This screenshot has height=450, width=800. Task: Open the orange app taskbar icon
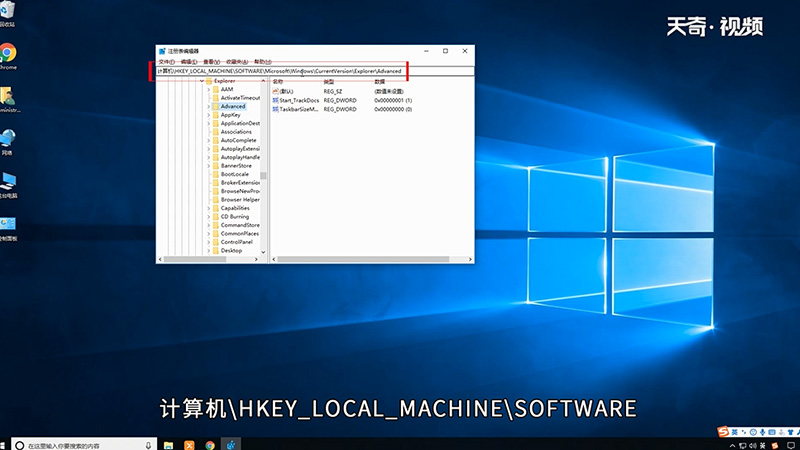pyautogui.click(x=189, y=445)
